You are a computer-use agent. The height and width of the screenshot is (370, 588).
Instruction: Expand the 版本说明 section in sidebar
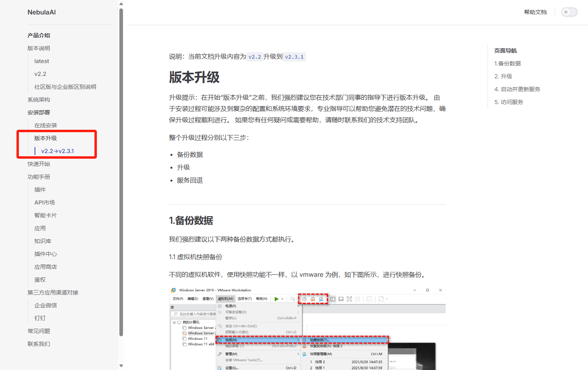click(39, 48)
